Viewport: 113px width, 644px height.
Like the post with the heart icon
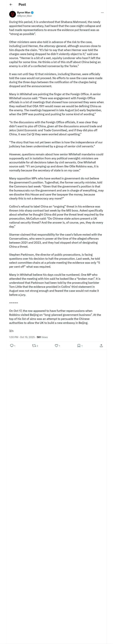(56, 346)
